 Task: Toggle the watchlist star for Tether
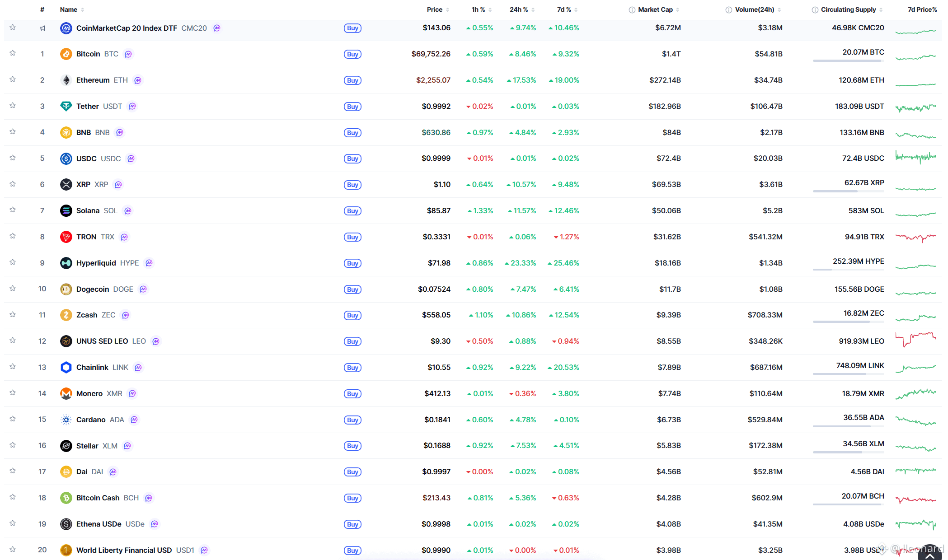(x=13, y=106)
